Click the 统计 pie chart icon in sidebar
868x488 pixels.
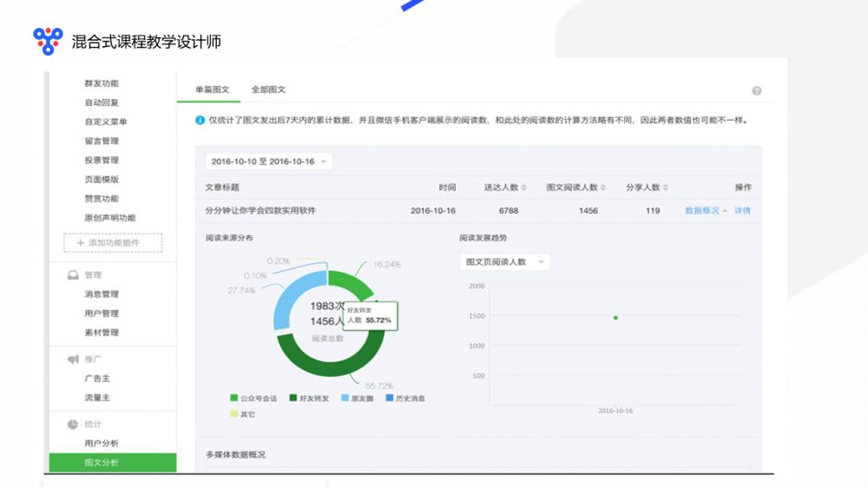tap(73, 425)
